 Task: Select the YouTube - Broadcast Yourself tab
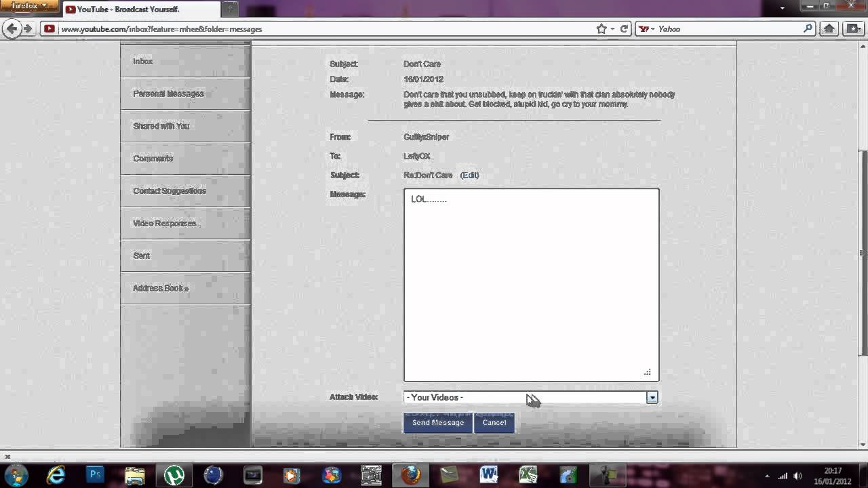pos(140,9)
